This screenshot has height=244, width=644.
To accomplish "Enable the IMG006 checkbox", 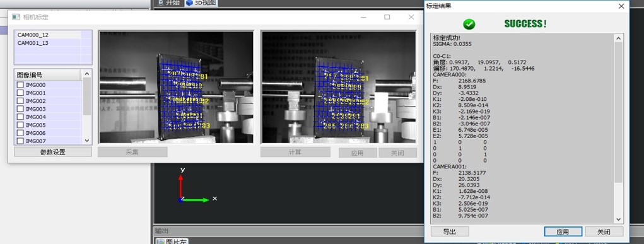I will pos(20,133).
